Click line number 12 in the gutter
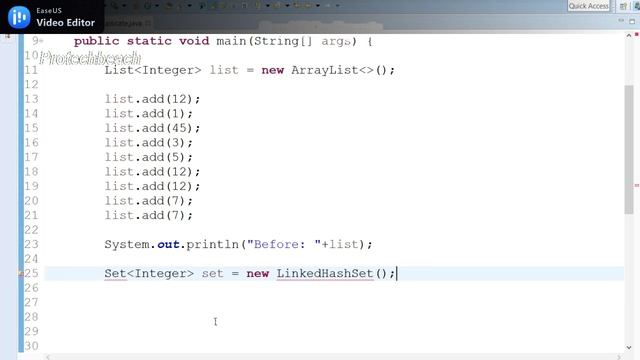 click(x=31, y=84)
